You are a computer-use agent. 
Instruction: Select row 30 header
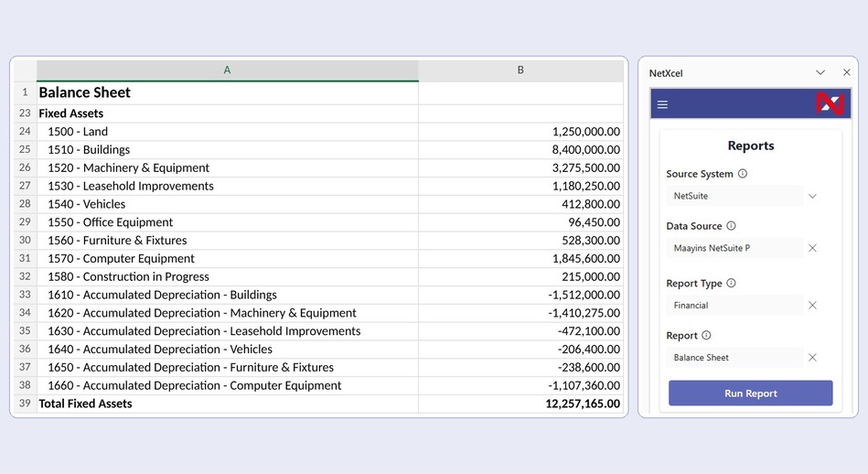click(x=25, y=240)
